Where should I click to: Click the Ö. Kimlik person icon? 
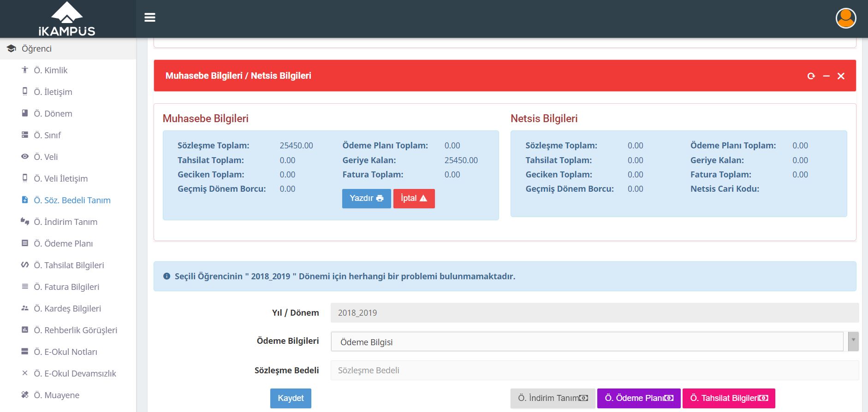click(x=25, y=70)
